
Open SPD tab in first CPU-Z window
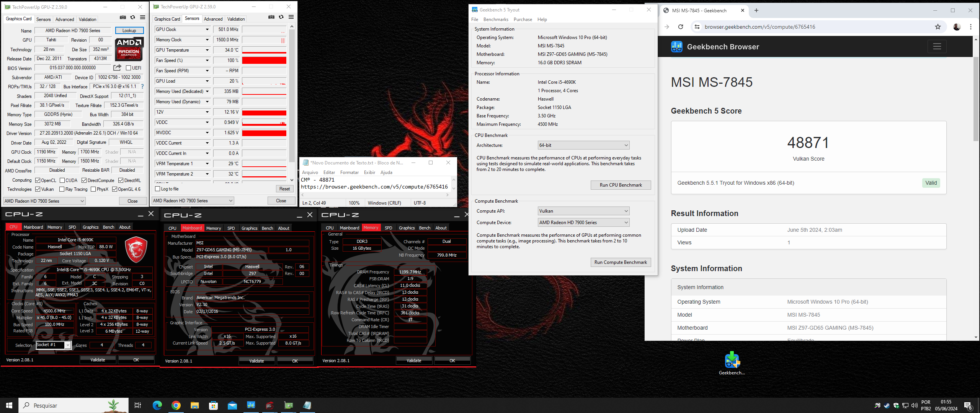pos(72,227)
